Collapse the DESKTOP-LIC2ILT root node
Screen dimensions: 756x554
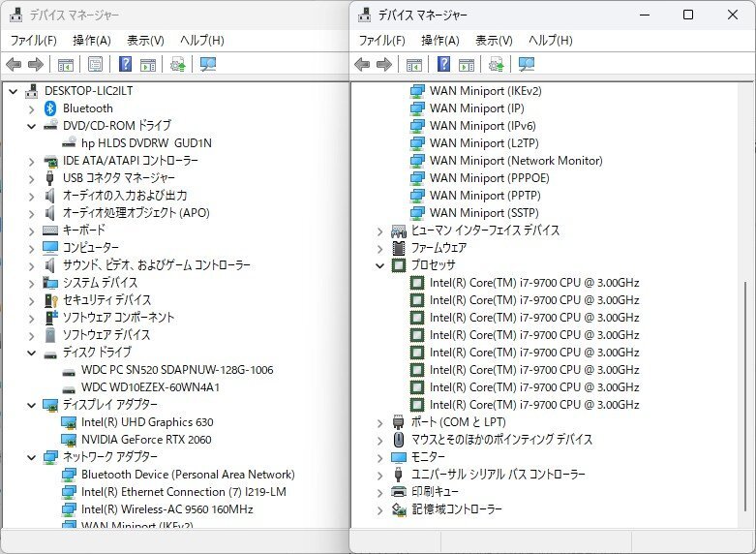13,91
